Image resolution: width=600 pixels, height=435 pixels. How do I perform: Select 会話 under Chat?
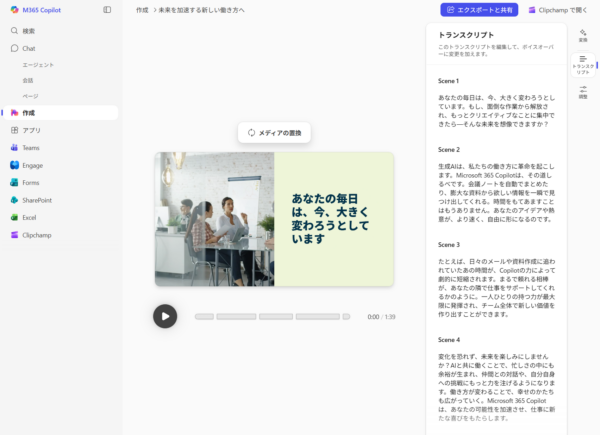28,80
